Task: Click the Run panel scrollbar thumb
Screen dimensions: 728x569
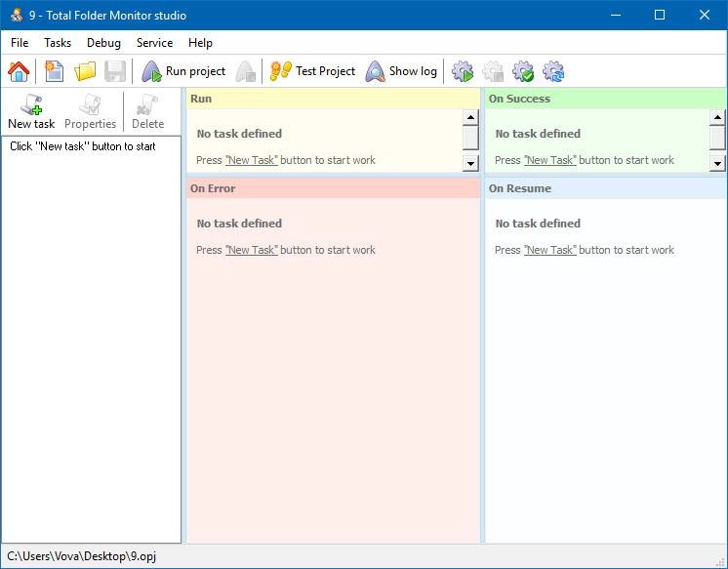Action: click(470, 138)
